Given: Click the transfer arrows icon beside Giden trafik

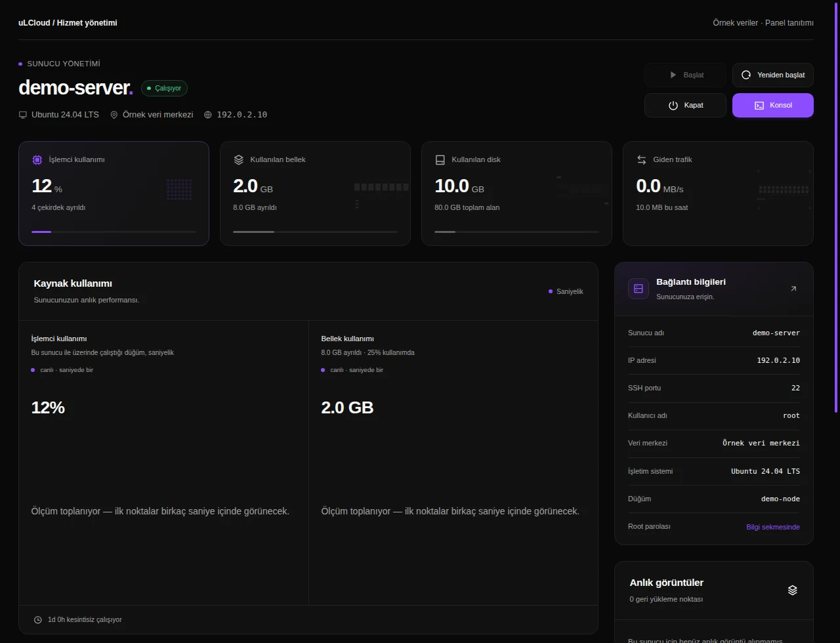Looking at the screenshot, I should click(x=642, y=159).
